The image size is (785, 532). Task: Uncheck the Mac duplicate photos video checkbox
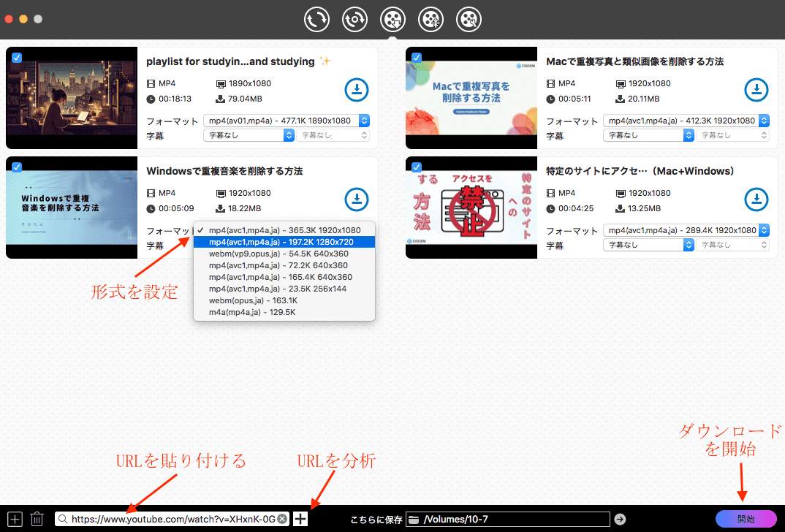pyautogui.click(x=417, y=58)
